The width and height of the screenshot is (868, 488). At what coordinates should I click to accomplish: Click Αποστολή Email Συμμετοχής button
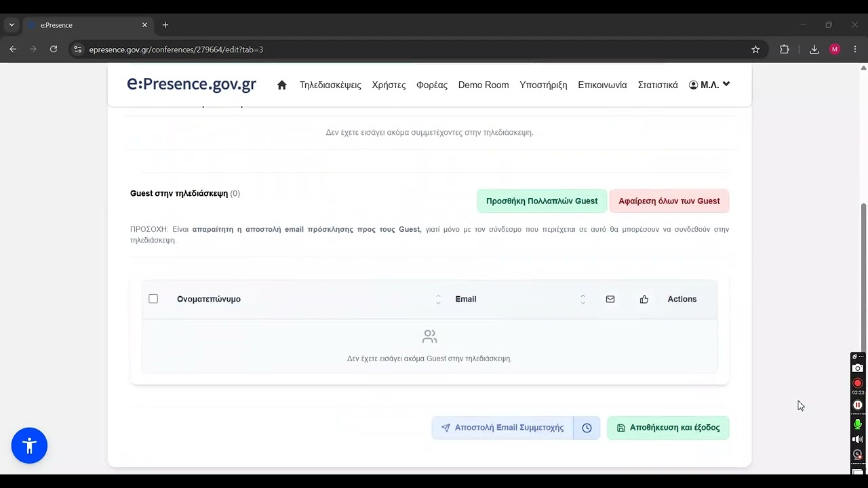coord(502,428)
